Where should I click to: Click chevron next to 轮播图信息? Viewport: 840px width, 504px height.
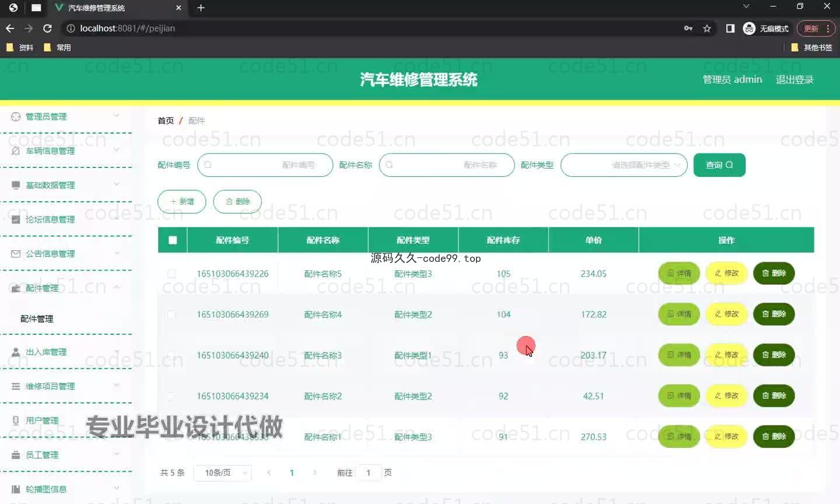pos(117,488)
